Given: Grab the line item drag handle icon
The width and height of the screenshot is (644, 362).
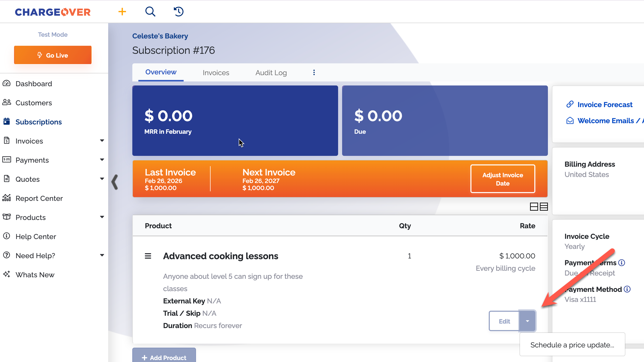Looking at the screenshot, I should (148, 256).
